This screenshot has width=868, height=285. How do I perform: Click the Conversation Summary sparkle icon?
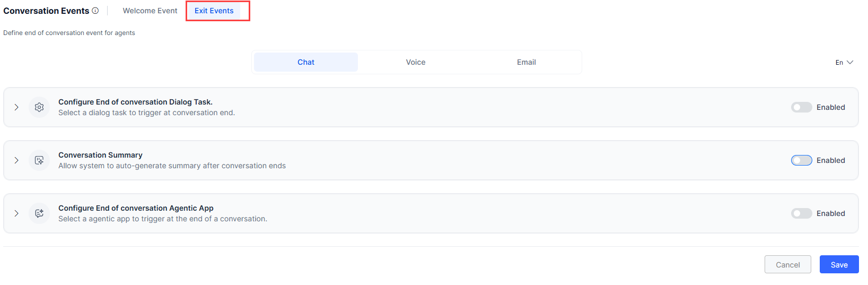point(39,160)
